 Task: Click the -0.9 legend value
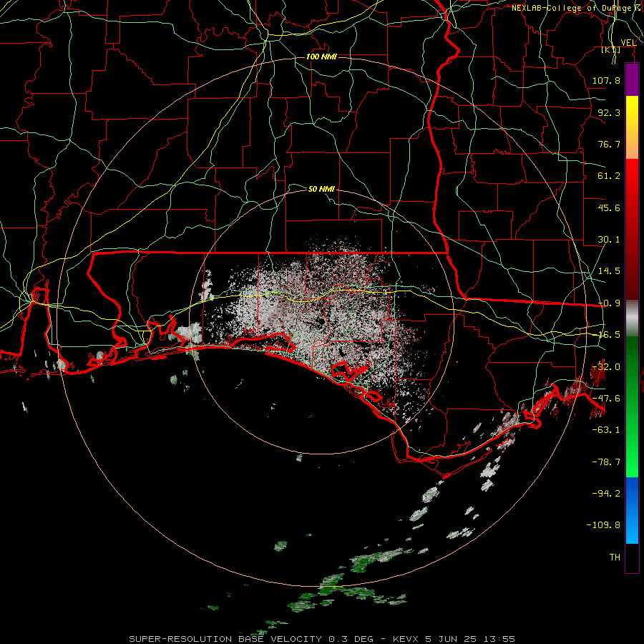tap(609, 303)
